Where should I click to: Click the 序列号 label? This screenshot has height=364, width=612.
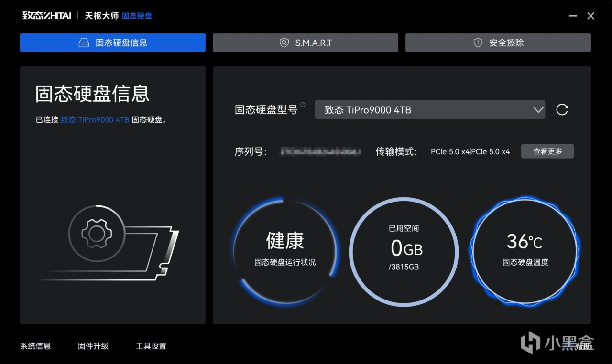click(251, 151)
